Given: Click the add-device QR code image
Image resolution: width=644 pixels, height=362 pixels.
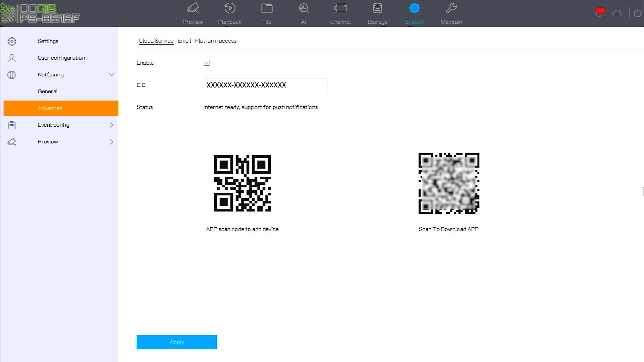Looking at the screenshot, I should click(x=242, y=183).
